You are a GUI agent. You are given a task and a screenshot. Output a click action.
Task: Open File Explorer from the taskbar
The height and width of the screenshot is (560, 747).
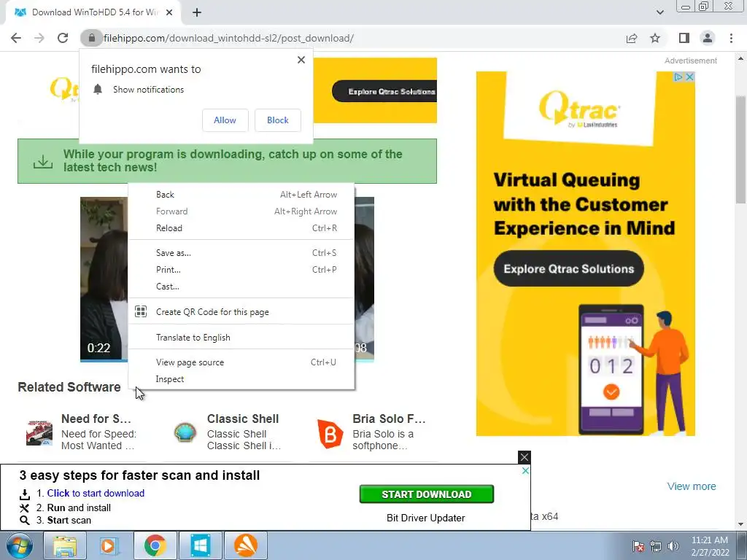point(65,545)
